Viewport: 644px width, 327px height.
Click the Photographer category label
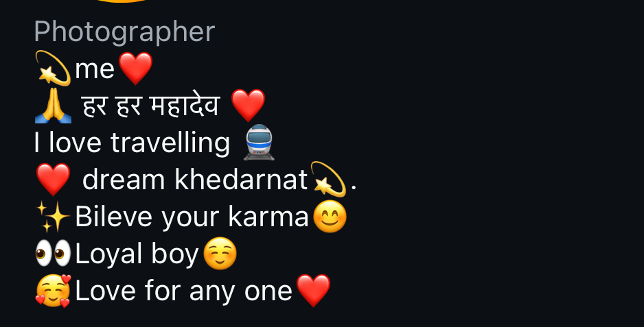[124, 32]
